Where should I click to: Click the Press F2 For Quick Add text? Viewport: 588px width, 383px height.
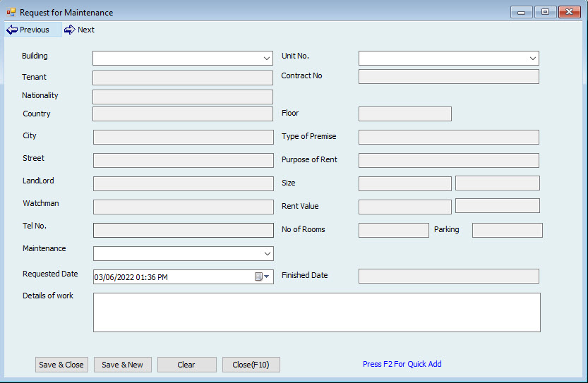point(402,364)
